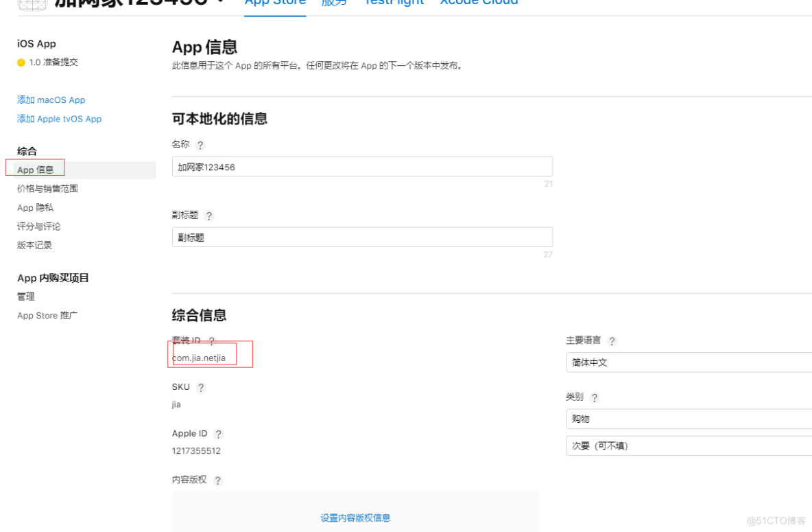Open help for 名称 field

200,146
